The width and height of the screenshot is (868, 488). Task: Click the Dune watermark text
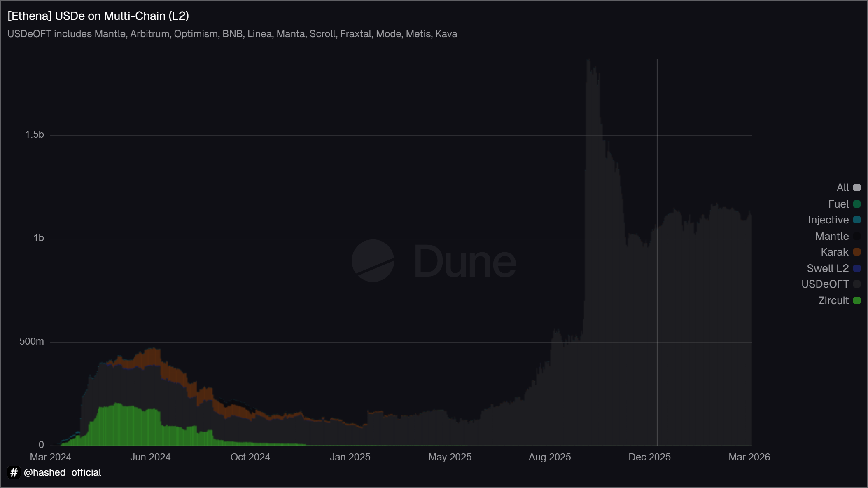465,261
